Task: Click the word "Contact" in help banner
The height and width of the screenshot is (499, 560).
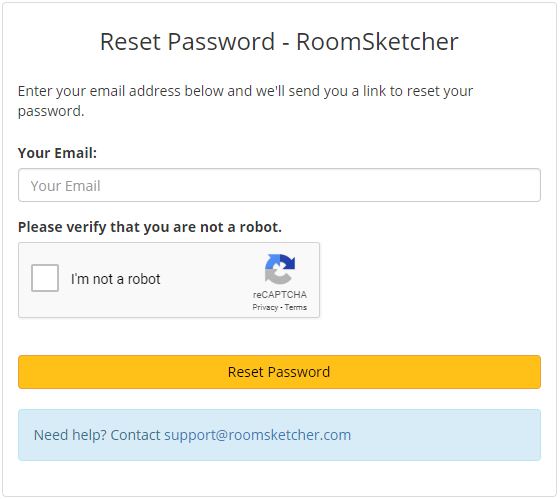Action: [x=135, y=435]
